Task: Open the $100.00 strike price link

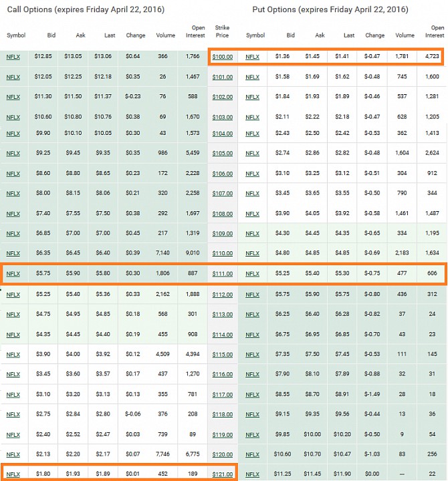Action: click(x=222, y=57)
